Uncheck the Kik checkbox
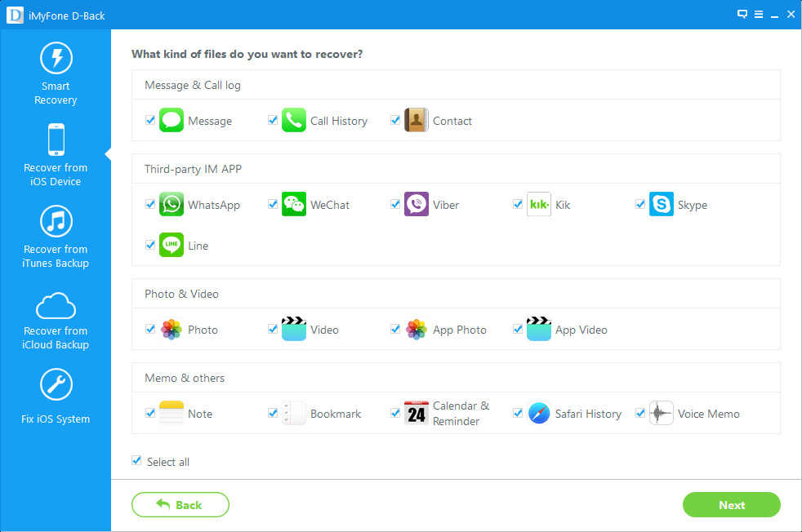The image size is (802, 532). coord(518,204)
